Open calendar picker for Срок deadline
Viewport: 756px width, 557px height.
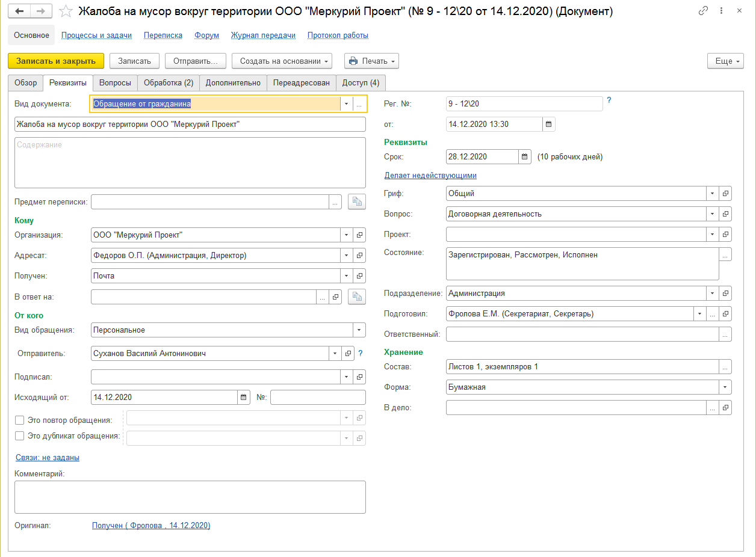tap(525, 157)
